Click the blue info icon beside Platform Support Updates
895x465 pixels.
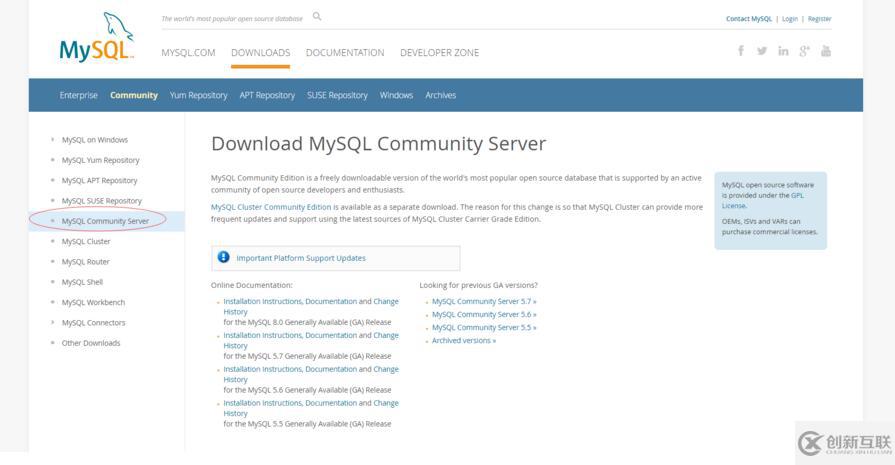coord(224,257)
